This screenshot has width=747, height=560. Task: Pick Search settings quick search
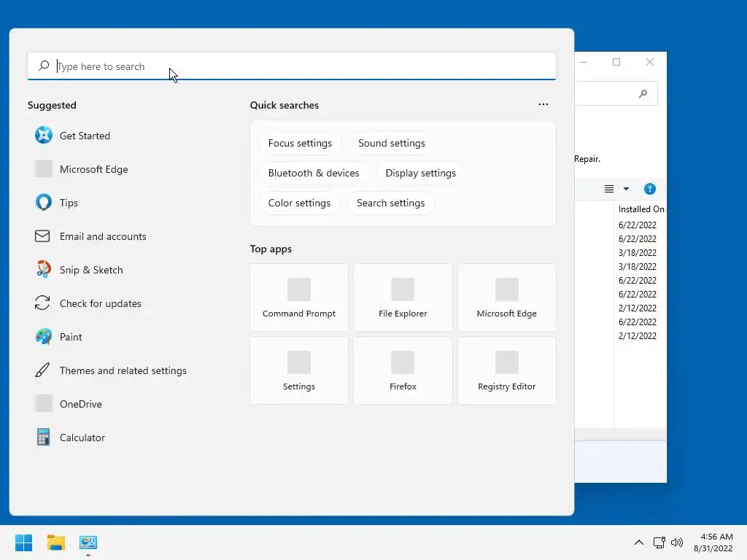(391, 203)
